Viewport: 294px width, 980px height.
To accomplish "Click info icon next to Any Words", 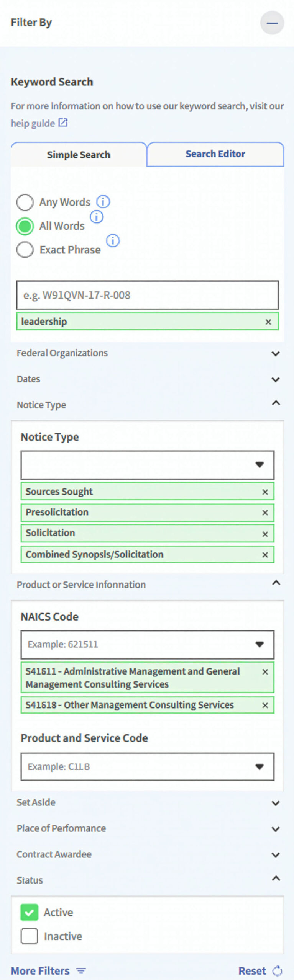I will pos(103,201).
